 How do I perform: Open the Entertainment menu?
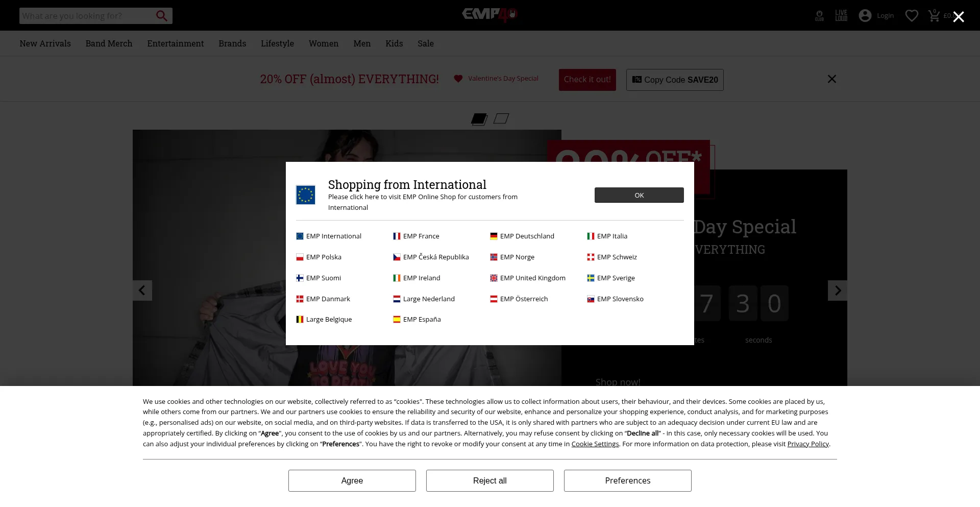176,43
